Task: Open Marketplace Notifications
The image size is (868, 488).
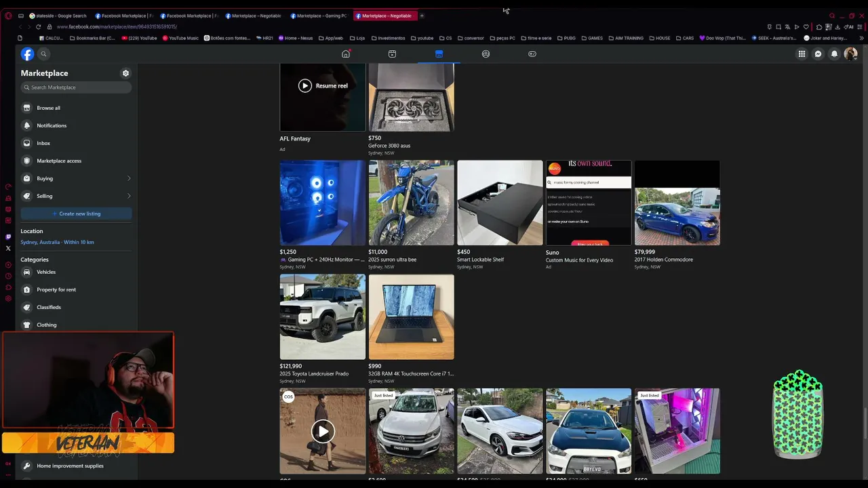Action: point(76,125)
